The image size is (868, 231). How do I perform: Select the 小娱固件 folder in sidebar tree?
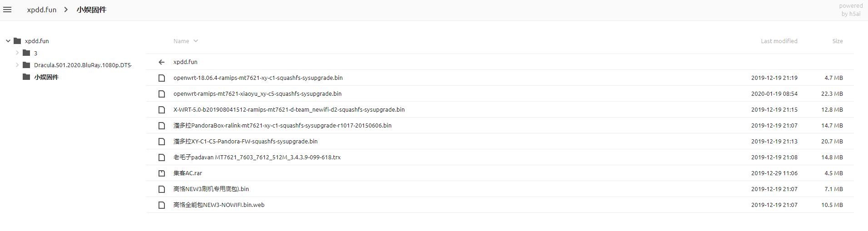pyautogui.click(x=46, y=77)
